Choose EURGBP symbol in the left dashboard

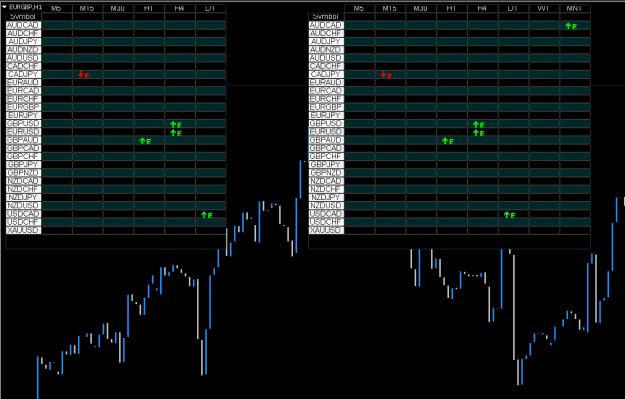point(24,107)
